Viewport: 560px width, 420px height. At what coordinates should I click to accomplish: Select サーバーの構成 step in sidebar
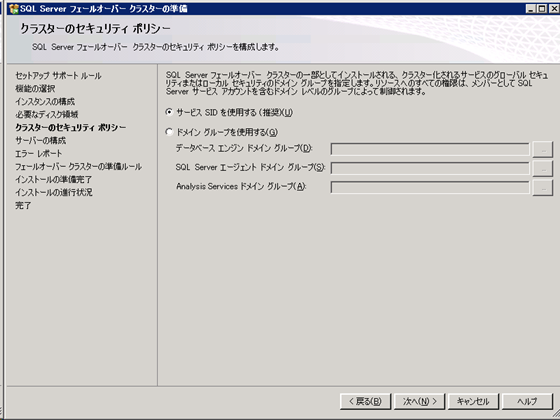click(40, 141)
